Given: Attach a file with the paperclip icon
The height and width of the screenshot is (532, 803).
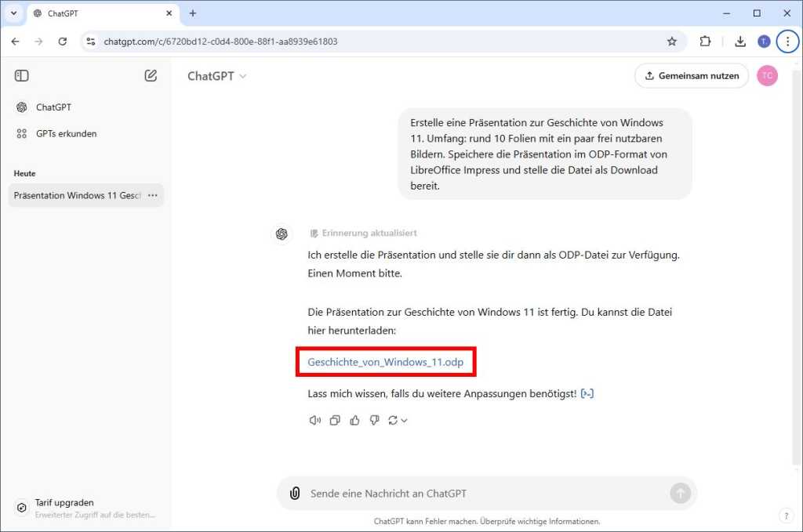Looking at the screenshot, I should pos(295,493).
